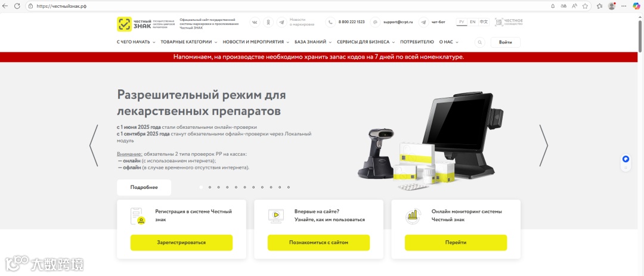The height and width of the screenshot is (276, 644).
Task: Select the second carousel slide dot
Action: pos(210,187)
